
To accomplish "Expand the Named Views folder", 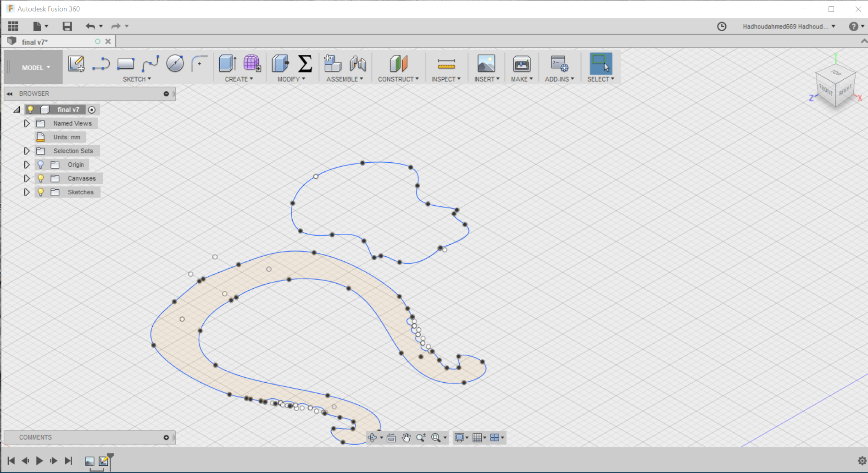I will [27, 123].
